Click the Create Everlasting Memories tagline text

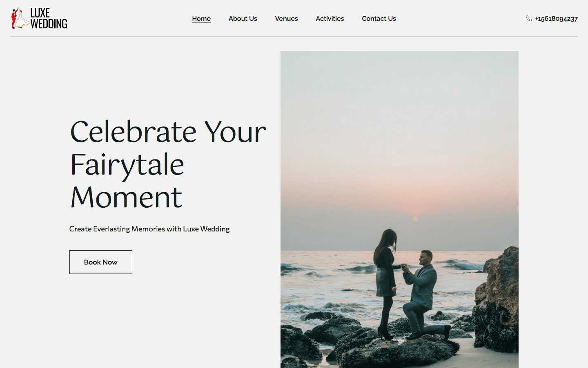149,229
